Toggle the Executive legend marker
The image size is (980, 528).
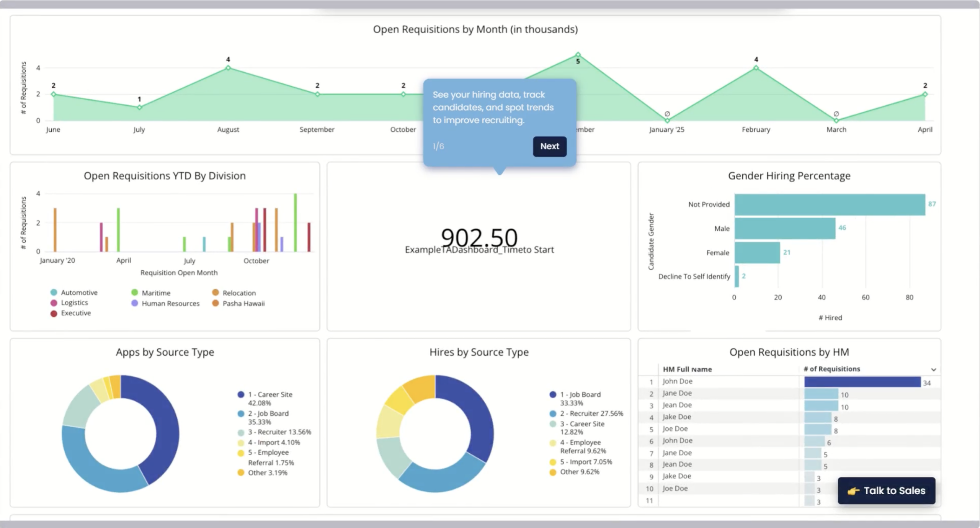tap(54, 313)
